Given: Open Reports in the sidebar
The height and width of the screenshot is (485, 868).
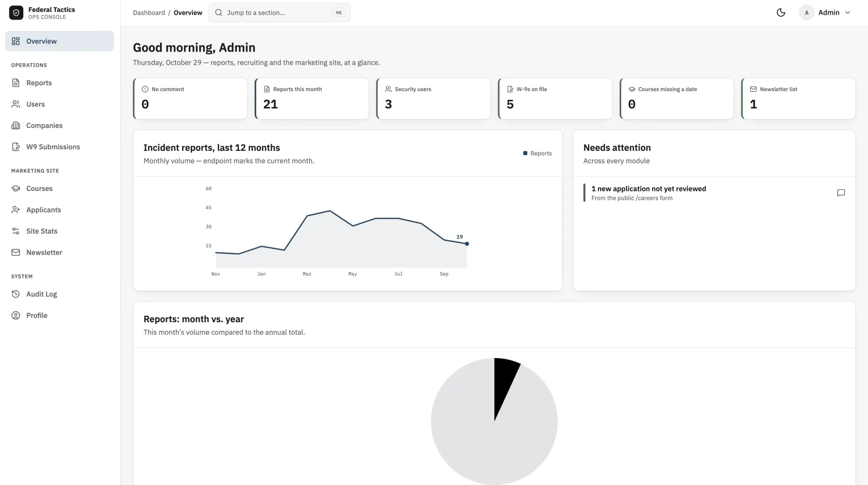Looking at the screenshot, I should pyautogui.click(x=60, y=83).
